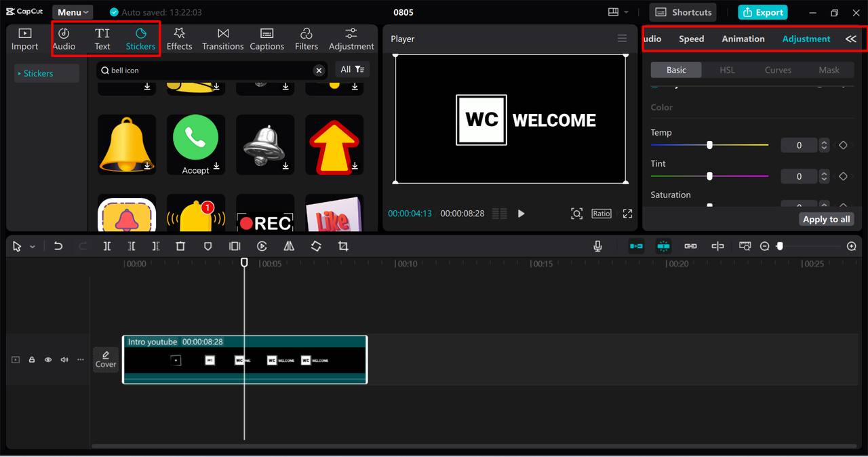Image resolution: width=868 pixels, height=457 pixels.
Task: Add a marker on timeline
Action: click(208, 246)
